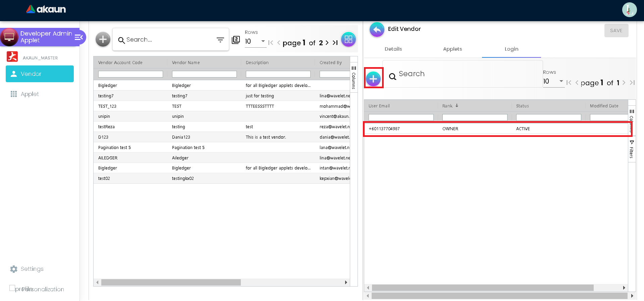Toggle the personalization checkbox
Viewport: 644px width, 301px height.
click(12, 288)
